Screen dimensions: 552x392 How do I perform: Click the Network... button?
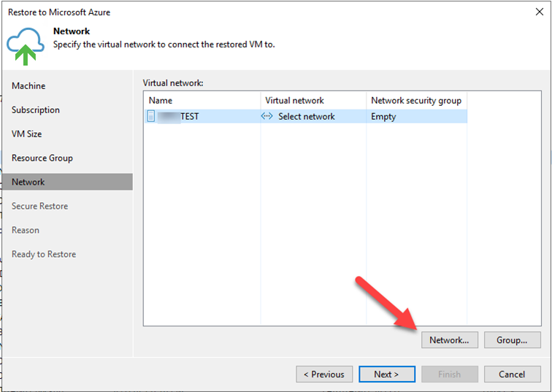point(450,340)
